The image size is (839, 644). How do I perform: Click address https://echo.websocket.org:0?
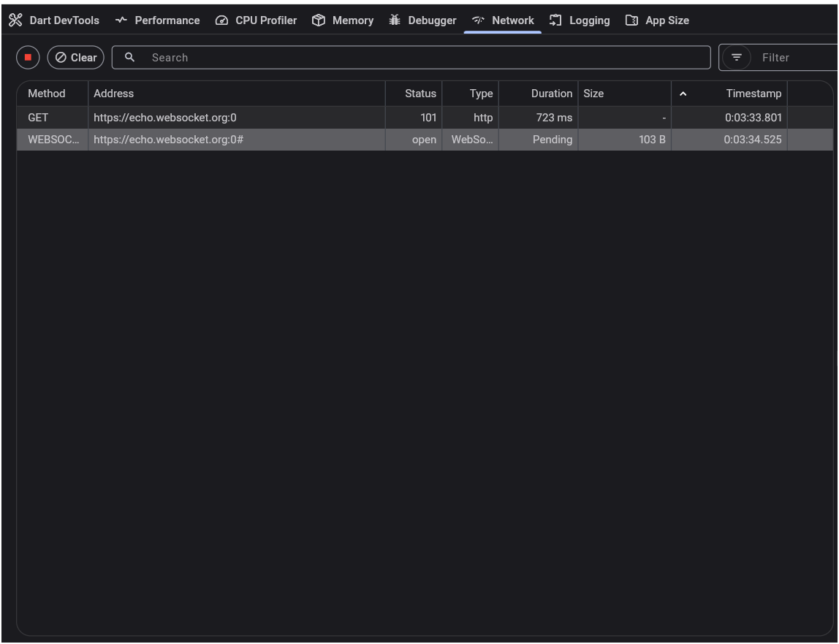pyautogui.click(x=165, y=118)
